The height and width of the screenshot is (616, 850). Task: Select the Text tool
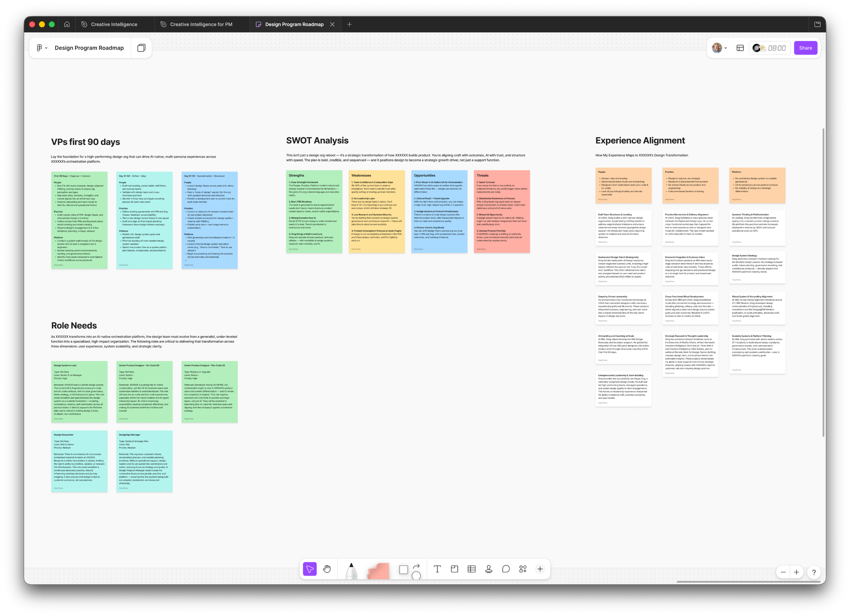pyautogui.click(x=437, y=569)
